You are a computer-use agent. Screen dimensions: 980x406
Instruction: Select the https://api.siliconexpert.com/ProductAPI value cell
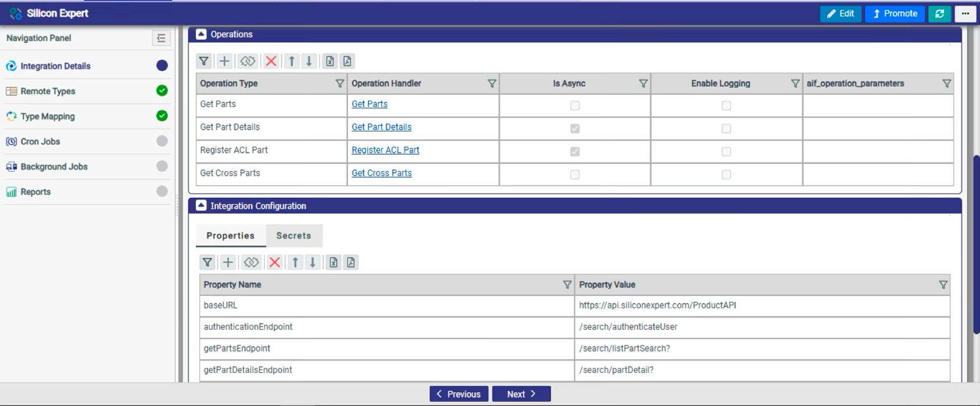(762, 306)
